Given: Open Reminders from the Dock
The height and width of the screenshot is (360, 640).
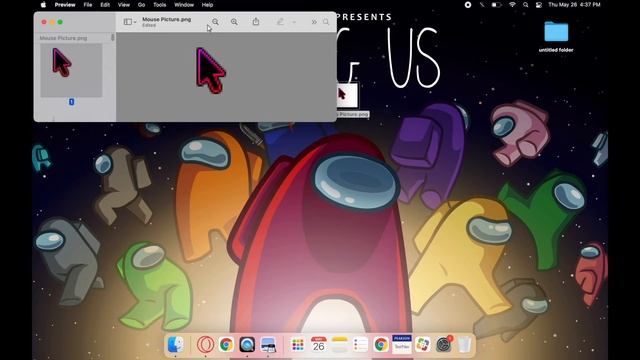Looking at the screenshot, I should 360,344.
